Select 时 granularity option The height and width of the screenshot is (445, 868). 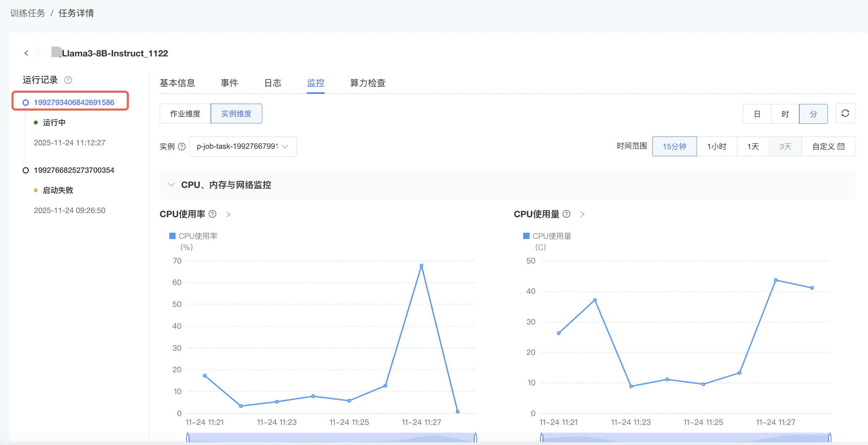click(785, 114)
